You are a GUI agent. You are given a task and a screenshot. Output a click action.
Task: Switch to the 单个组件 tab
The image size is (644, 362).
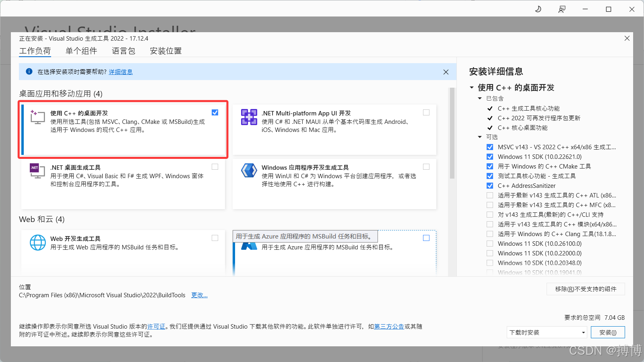tap(81, 51)
